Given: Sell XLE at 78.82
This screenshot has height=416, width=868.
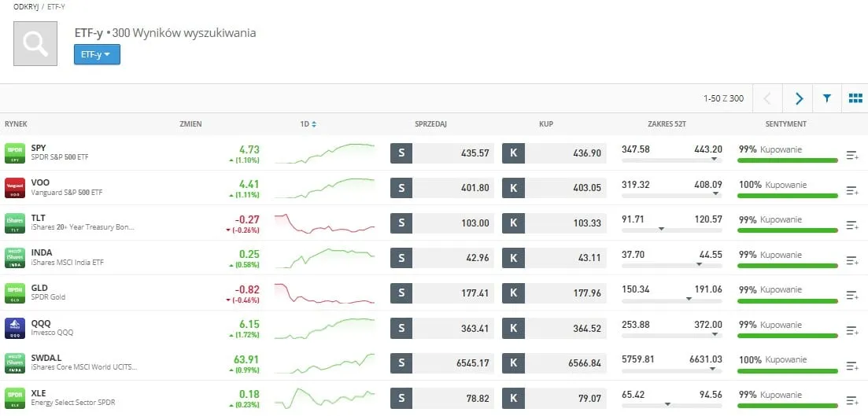Looking at the screenshot, I should point(442,398).
